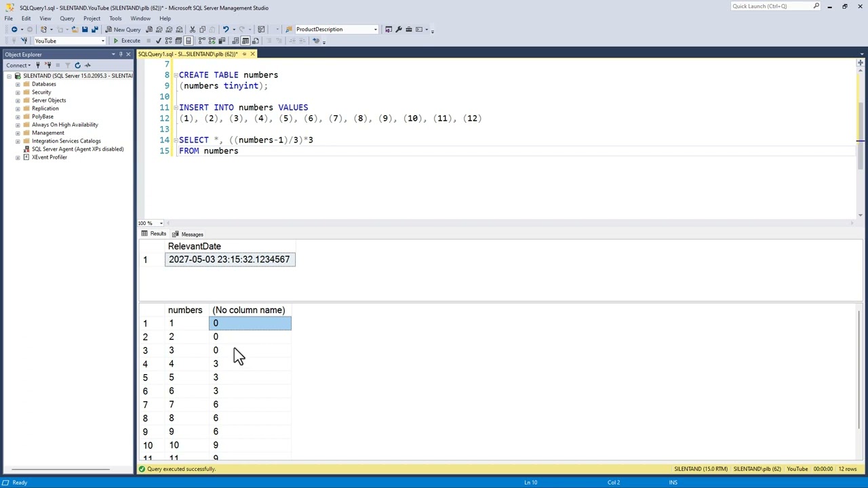Expand the Management node
Image resolution: width=868 pixels, height=488 pixels.
(18, 133)
